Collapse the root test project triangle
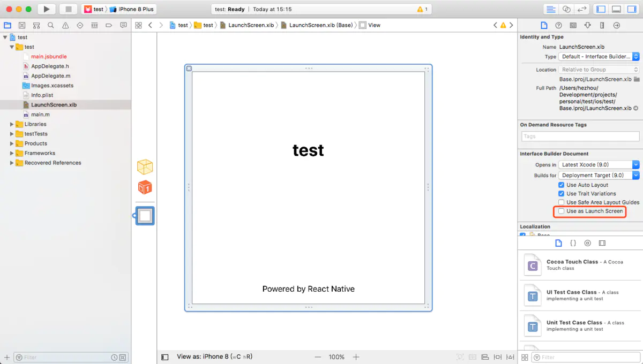Image resolution: width=643 pixels, height=364 pixels. [x=5, y=37]
